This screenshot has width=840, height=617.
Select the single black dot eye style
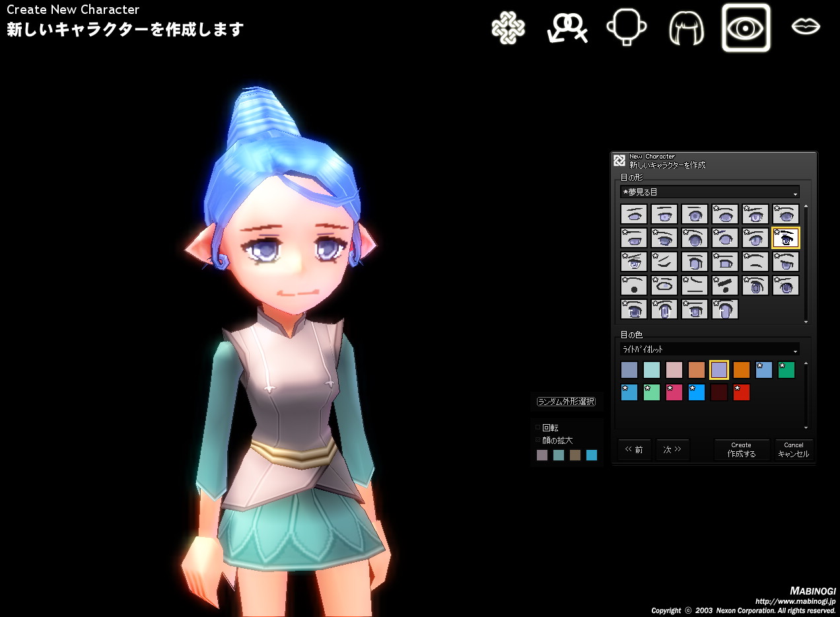pos(634,285)
